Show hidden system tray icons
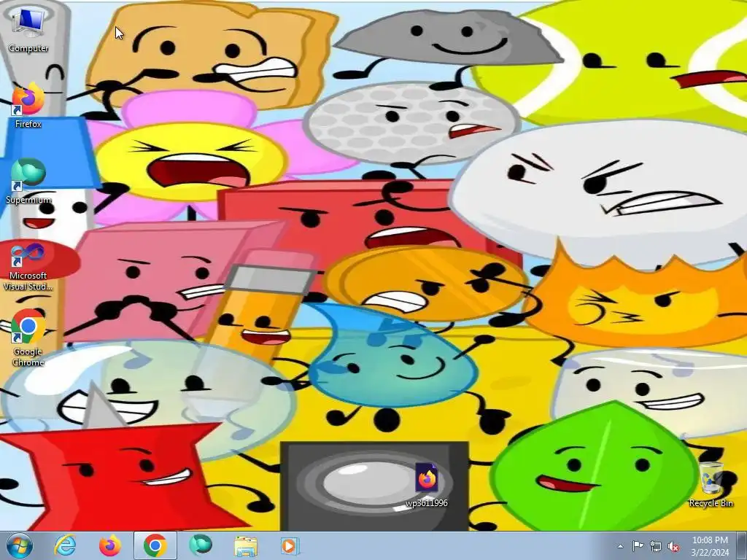The height and width of the screenshot is (560, 747). (620, 546)
